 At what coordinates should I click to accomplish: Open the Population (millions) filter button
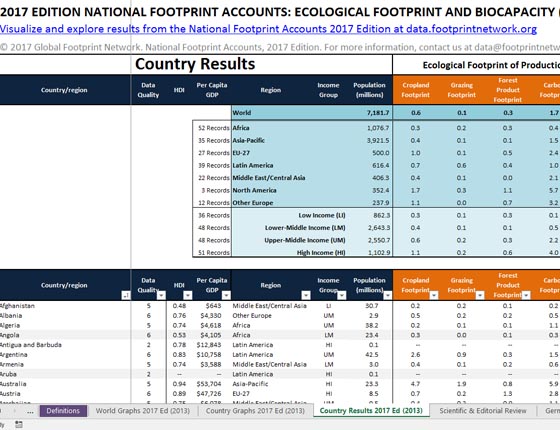click(x=388, y=295)
